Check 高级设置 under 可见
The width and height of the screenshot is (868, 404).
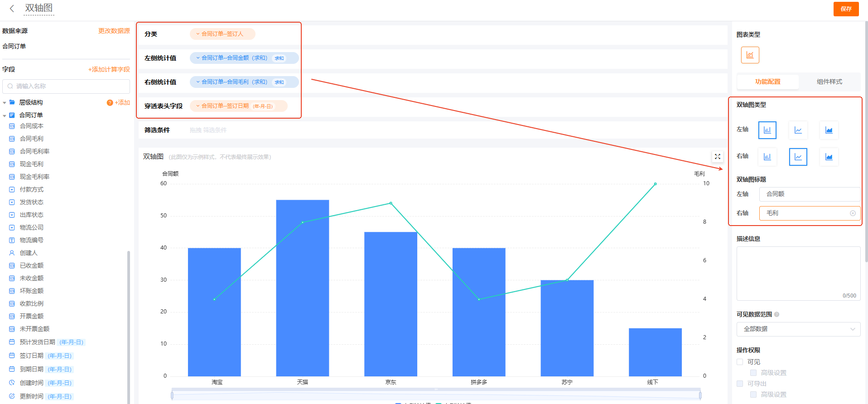tap(753, 373)
